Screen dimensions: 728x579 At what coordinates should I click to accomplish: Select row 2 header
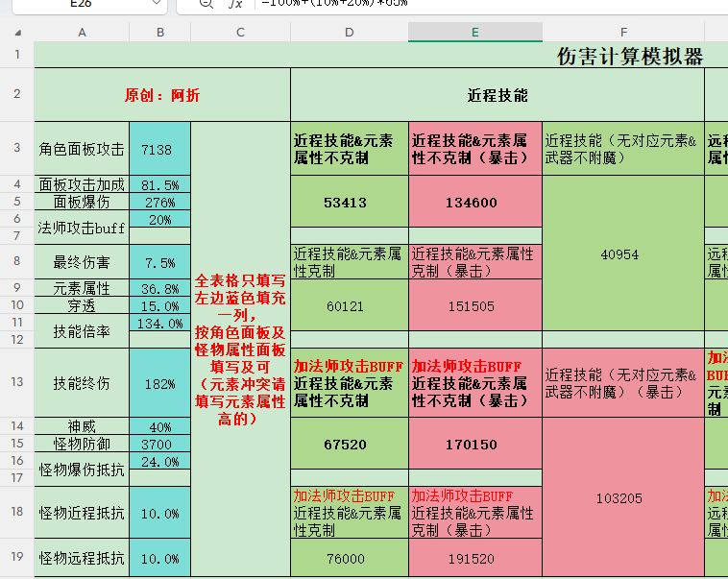(17, 94)
